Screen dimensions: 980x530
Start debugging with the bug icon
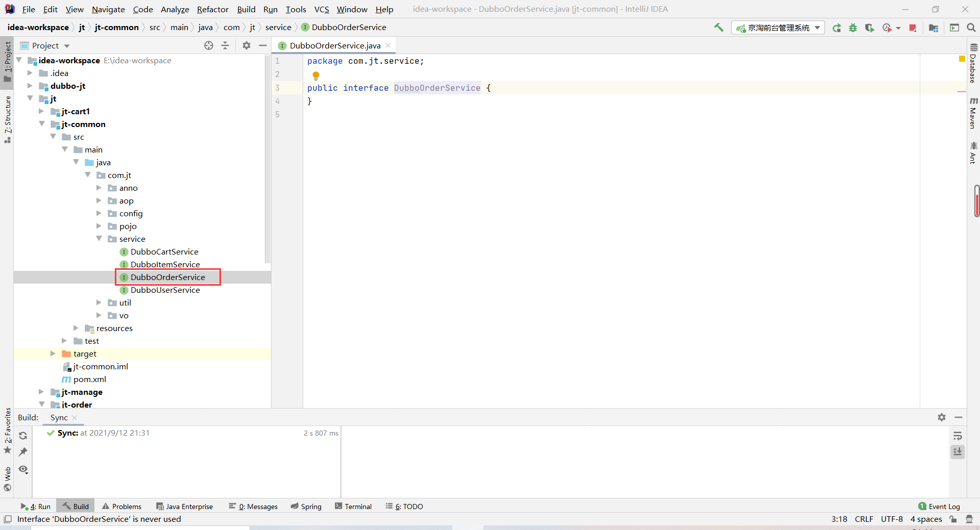[853, 28]
